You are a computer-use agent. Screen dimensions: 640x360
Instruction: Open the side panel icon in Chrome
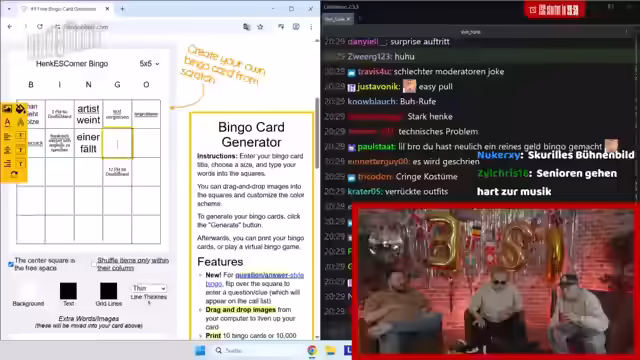[296, 27]
